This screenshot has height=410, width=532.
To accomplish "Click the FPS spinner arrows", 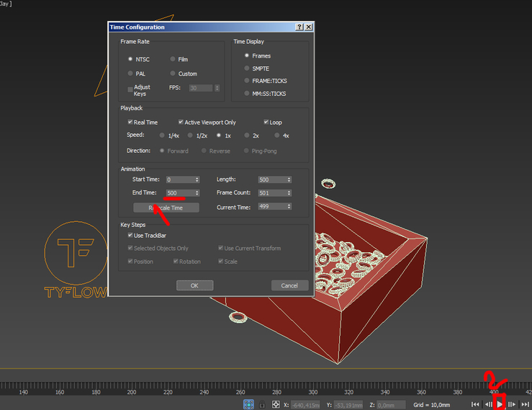I will [x=217, y=88].
